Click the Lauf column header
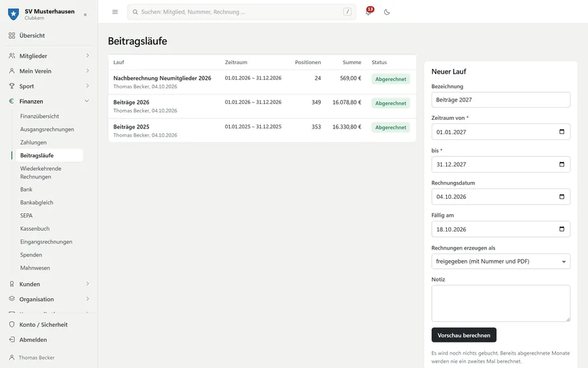 (x=118, y=62)
